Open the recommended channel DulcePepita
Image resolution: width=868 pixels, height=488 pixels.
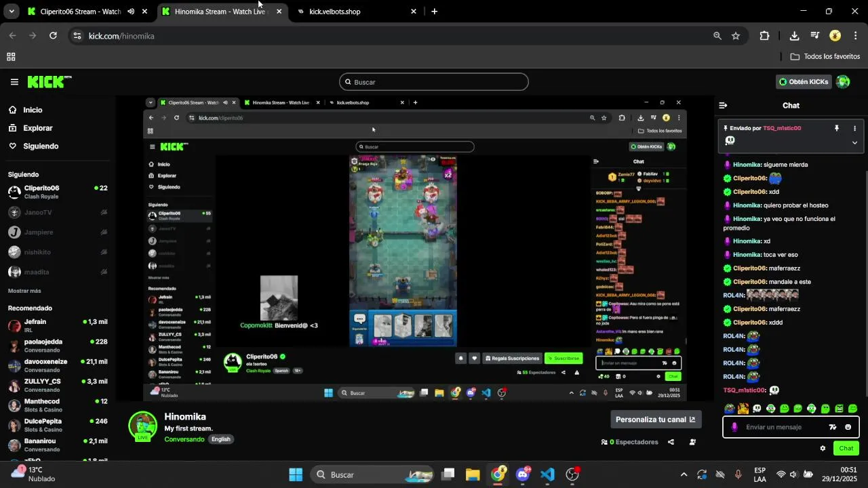58,426
